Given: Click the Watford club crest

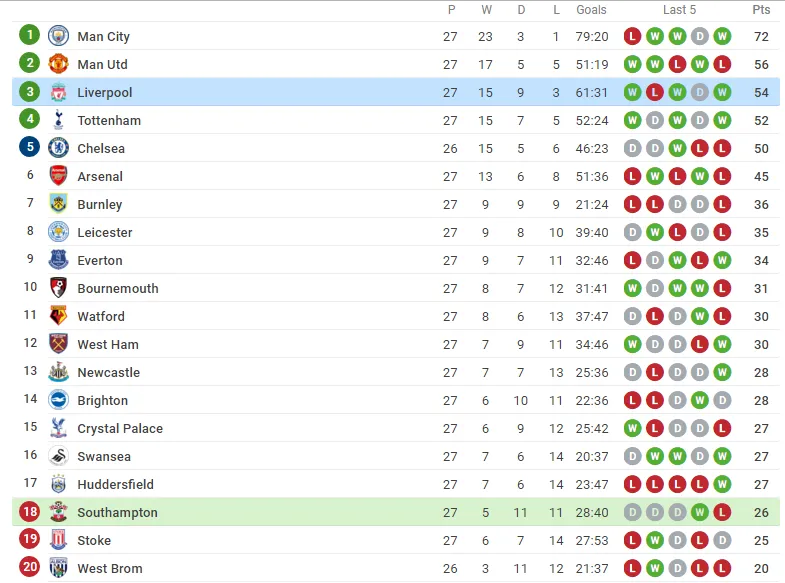Looking at the screenshot, I should 59,316.
